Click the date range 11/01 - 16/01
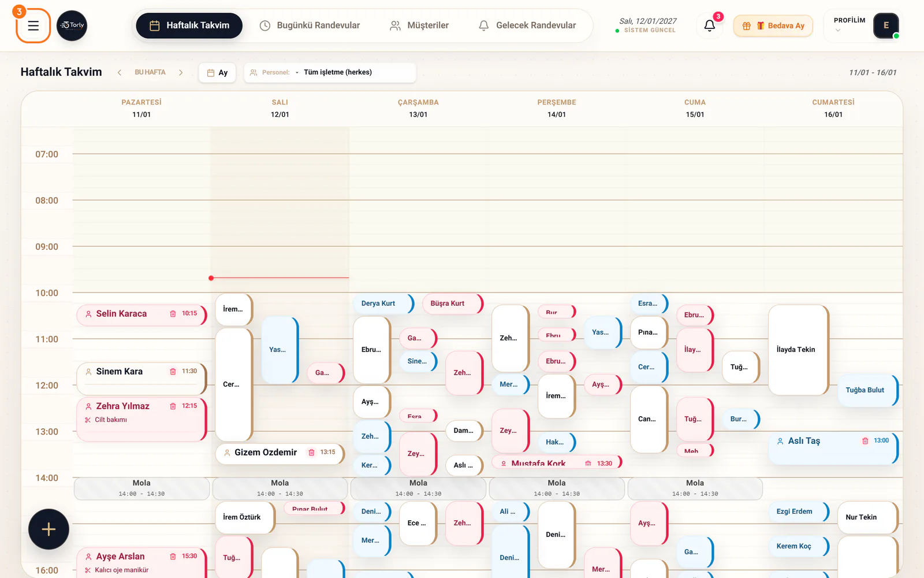 [873, 73]
